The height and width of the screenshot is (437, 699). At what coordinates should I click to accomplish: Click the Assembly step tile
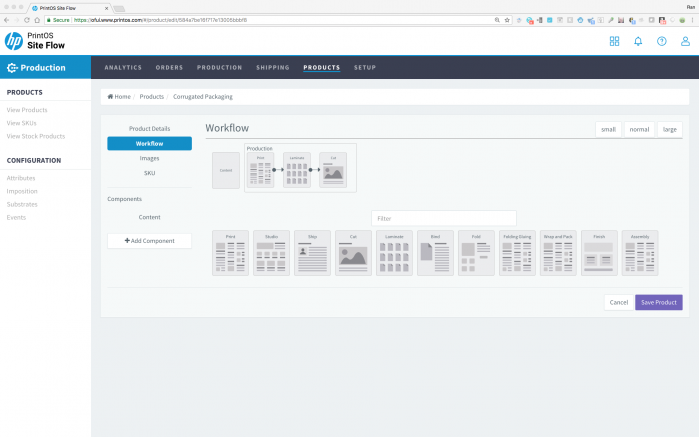[640, 253]
